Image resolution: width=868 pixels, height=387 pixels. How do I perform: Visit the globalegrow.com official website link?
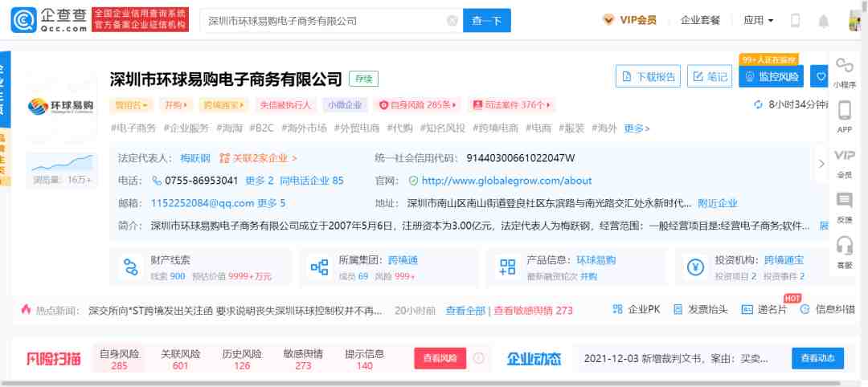tap(506, 181)
